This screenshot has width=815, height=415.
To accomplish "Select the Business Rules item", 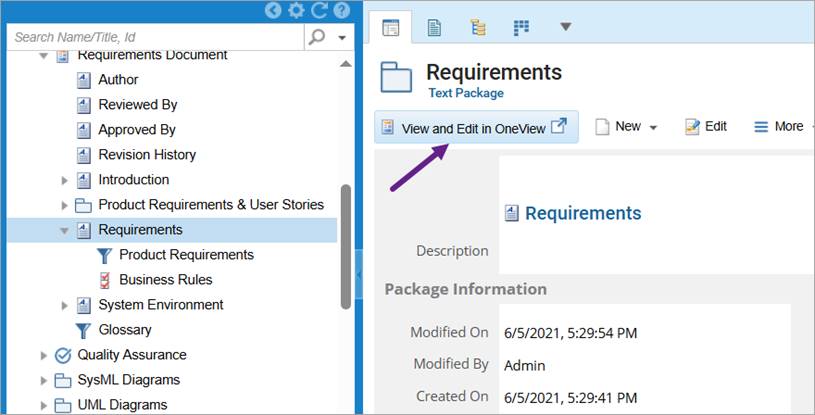I will click(x=165, y=280).
